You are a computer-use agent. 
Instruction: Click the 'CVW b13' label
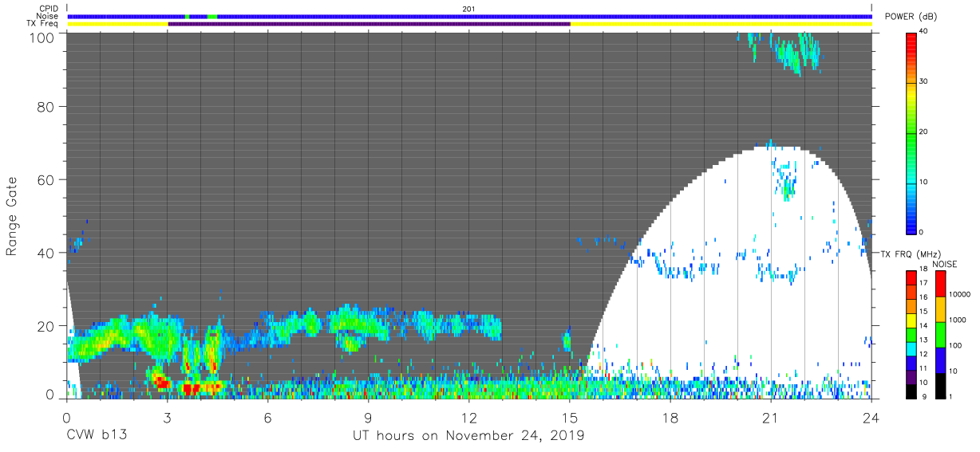97,435
